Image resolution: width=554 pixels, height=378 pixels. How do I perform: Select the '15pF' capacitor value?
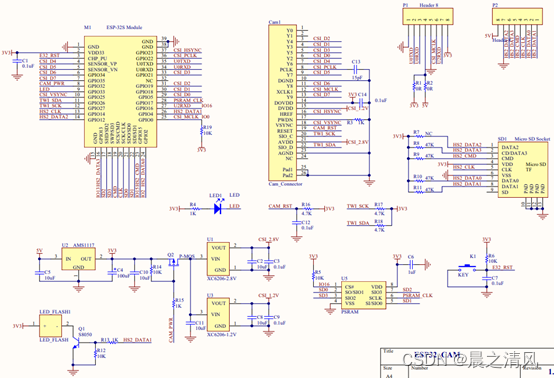pyautogui.click(x=357, y=78)
